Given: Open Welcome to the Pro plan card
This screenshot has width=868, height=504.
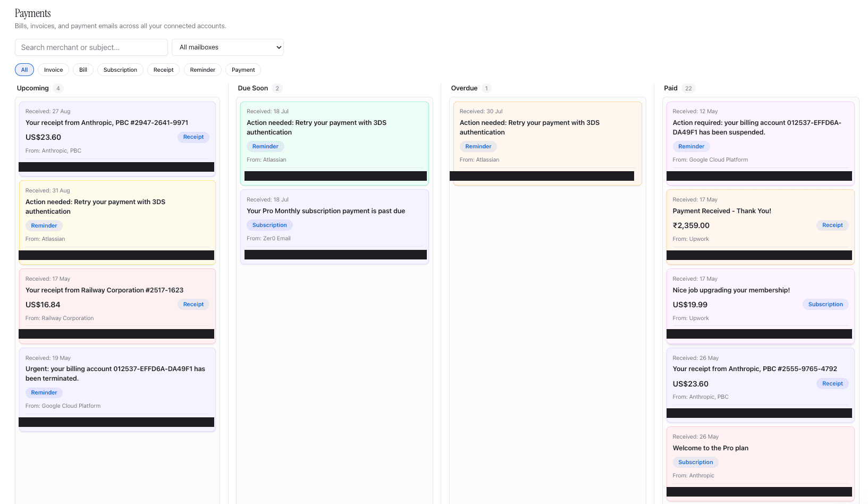Looking at the screenshot, I should [760, 464].
